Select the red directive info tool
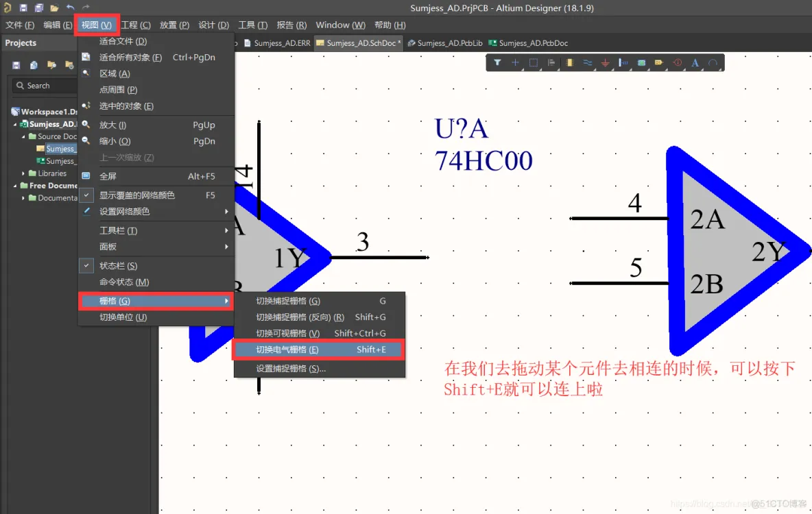This screenshot has height=514, width=812. (x=678, y=62)
